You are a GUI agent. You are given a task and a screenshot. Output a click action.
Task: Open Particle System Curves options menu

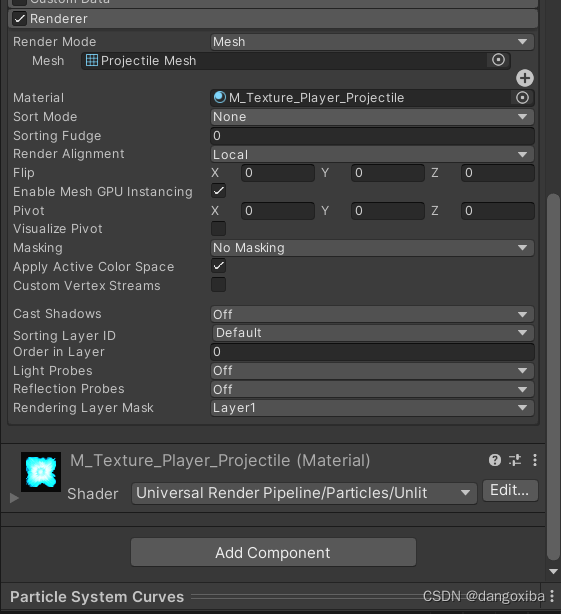click(x=552, y=596)
